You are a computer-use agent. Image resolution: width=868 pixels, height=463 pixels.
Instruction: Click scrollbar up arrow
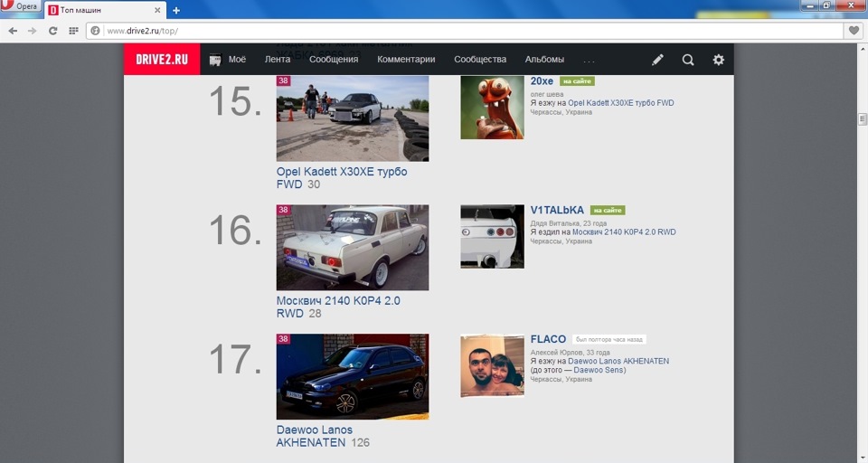[x=862, y=48]
